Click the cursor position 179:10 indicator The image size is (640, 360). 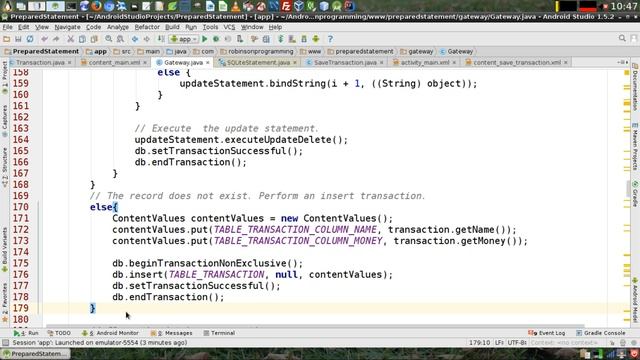(x=479, y=343)
